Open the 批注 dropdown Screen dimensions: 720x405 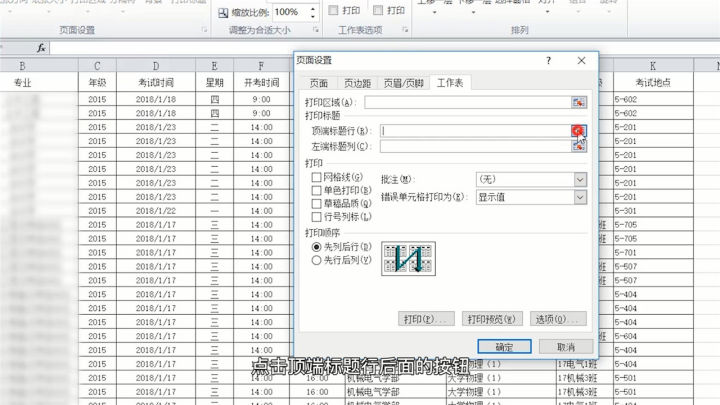580,180
